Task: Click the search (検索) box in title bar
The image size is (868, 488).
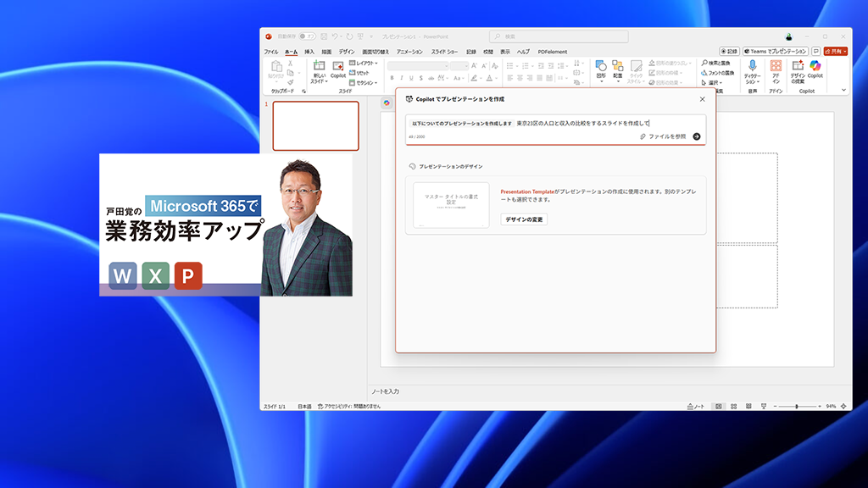Action: point(559,36)
